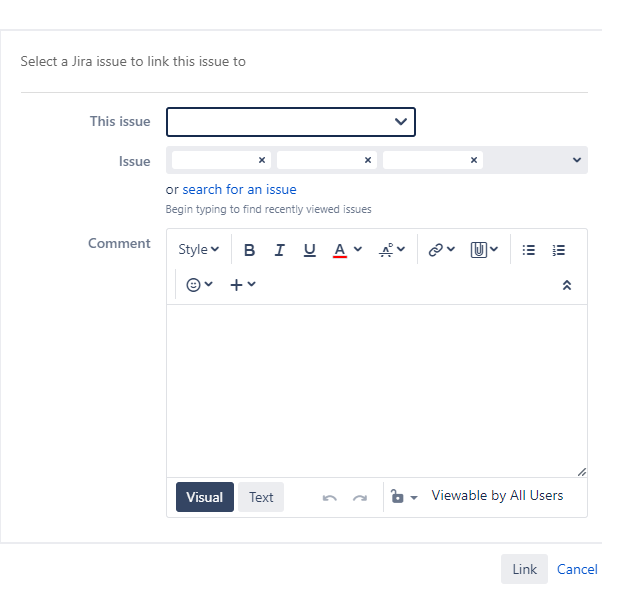Apply italic formatting to comment text
The image size is (622, 591).
279,250
